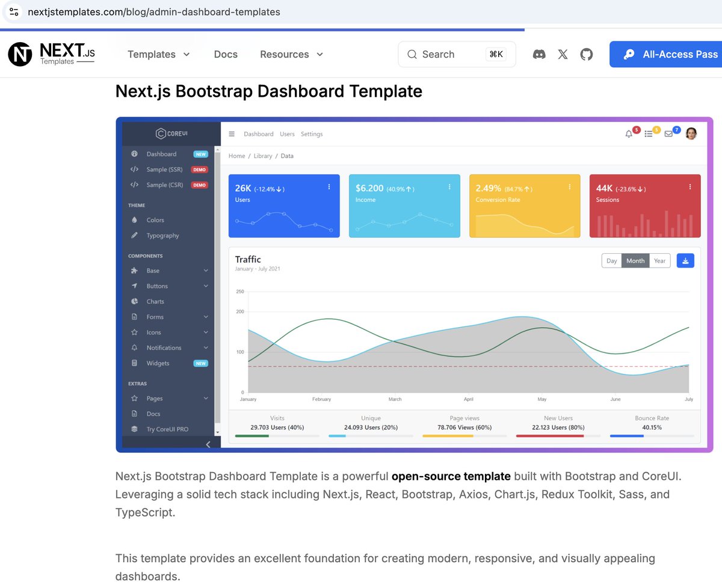Open the Sessions card three-dot menu
722x588 pixels.
click(690, 187)
